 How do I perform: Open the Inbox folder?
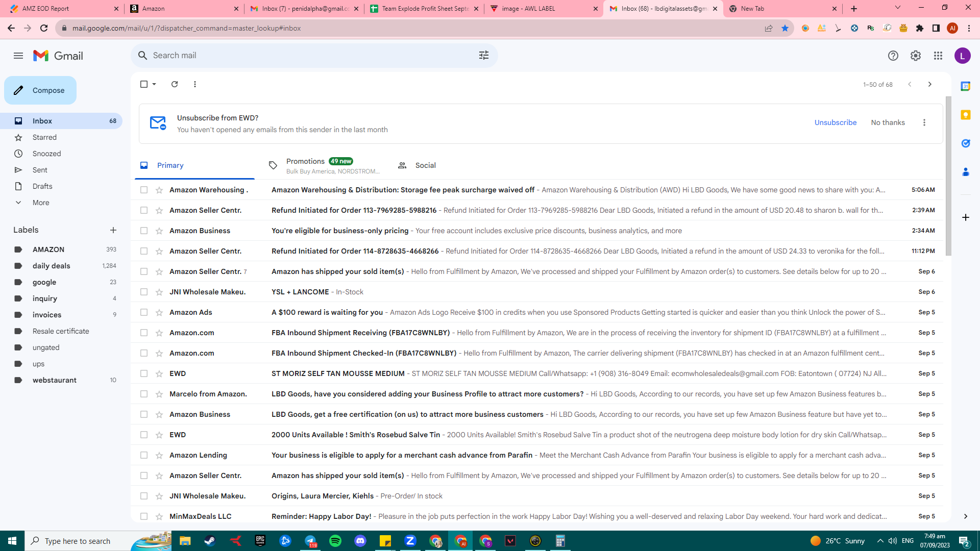61,121
